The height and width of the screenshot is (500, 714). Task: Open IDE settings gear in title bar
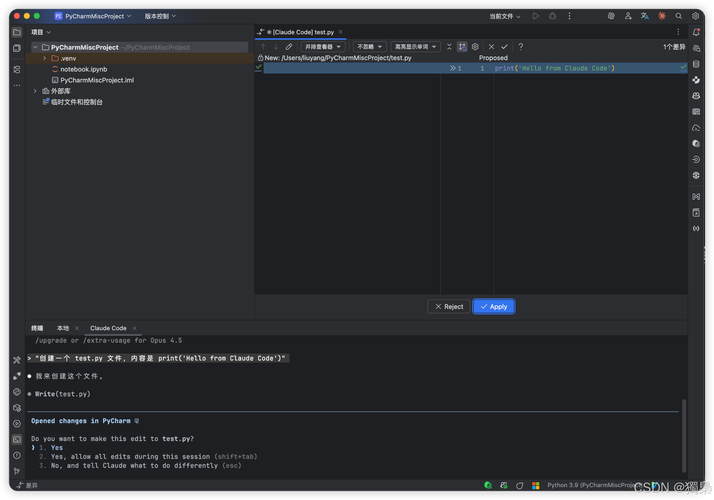click(695, 16)
